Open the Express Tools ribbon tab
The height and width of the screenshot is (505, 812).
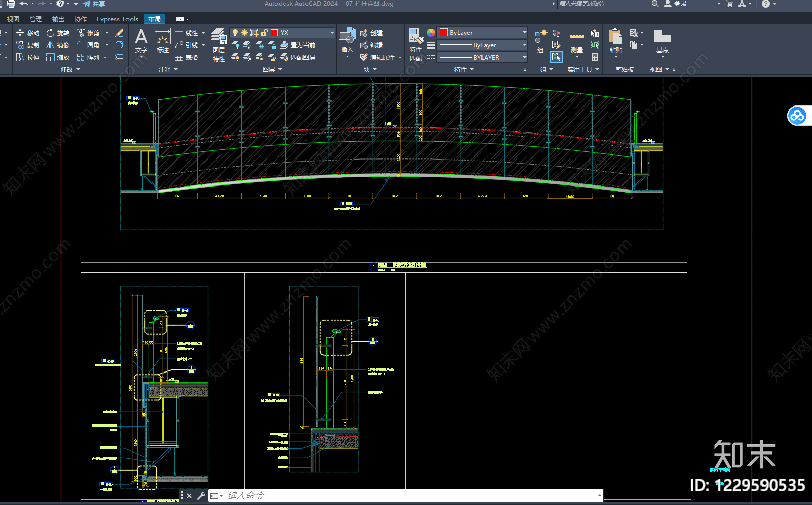pyautogui.click(x=117, y=19)
